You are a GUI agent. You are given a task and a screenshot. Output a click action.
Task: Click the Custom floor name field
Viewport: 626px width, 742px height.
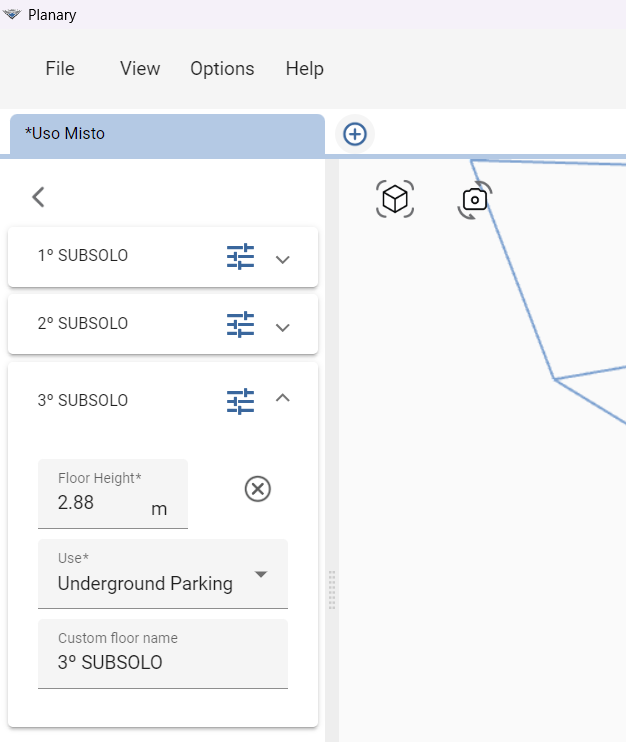(163, 654)
